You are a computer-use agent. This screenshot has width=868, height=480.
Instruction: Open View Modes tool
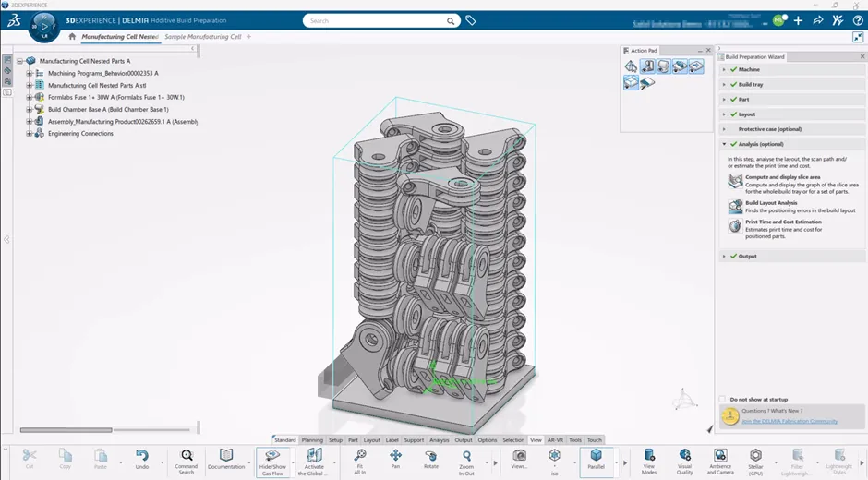649,462
